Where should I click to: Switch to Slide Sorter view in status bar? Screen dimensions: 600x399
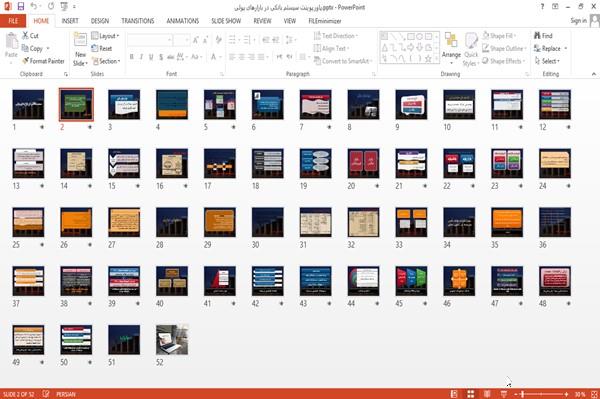pyautogui.click(x=471, y=394)
